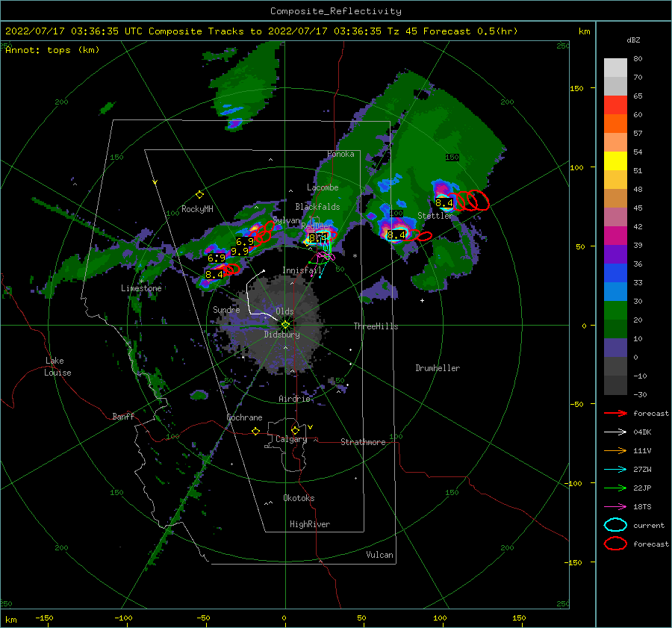672x628 pixels.
Task: Click the ThreeHills label
Action: coord(376,326)
